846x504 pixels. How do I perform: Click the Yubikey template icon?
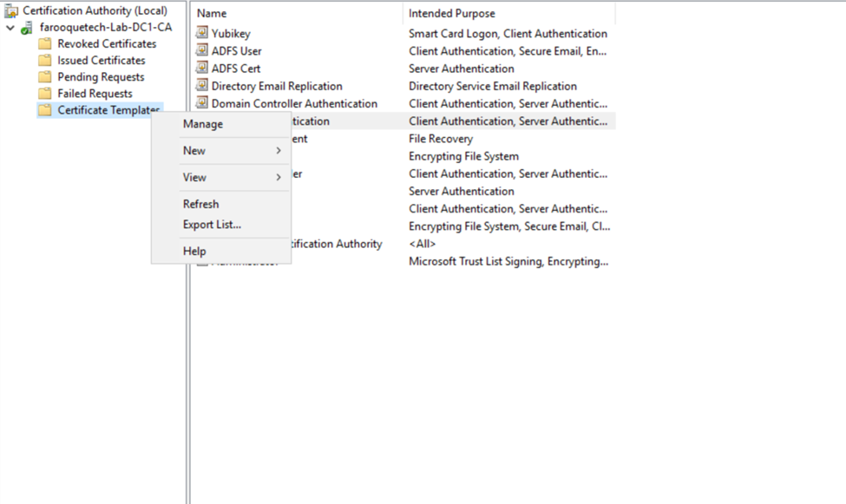[x=202, y=33]
